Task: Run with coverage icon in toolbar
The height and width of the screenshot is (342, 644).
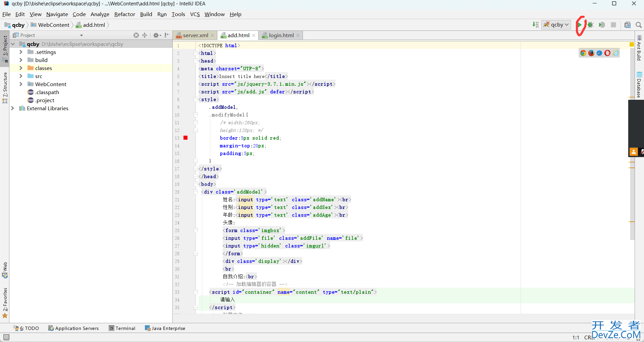Action: click(x=602, y=25)
